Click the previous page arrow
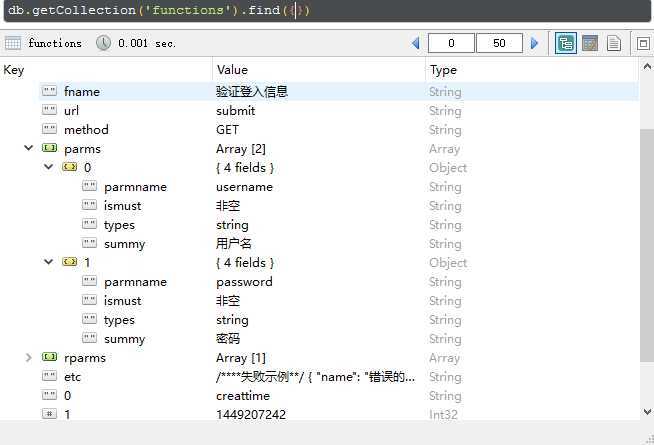 [x=415, y=43]
